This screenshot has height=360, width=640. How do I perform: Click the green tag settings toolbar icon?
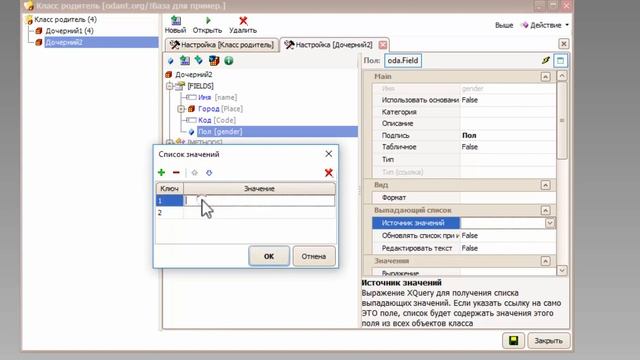click(x=199, y=60)
